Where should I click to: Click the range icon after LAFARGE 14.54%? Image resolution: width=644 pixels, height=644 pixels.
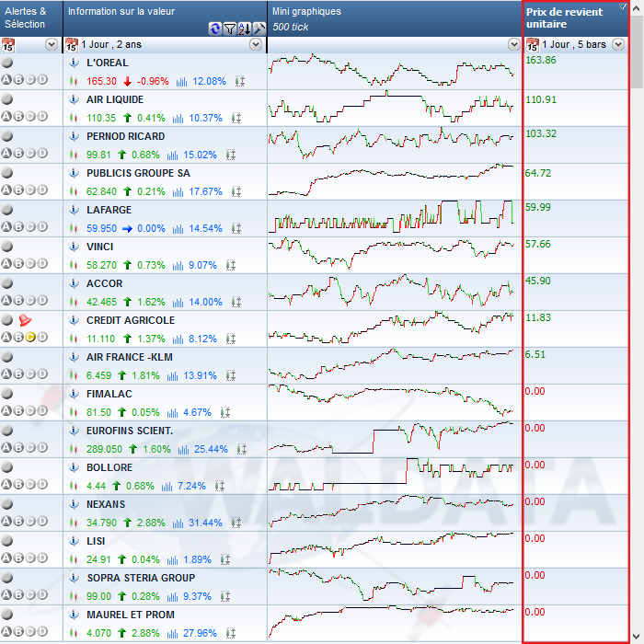(236, 228)
